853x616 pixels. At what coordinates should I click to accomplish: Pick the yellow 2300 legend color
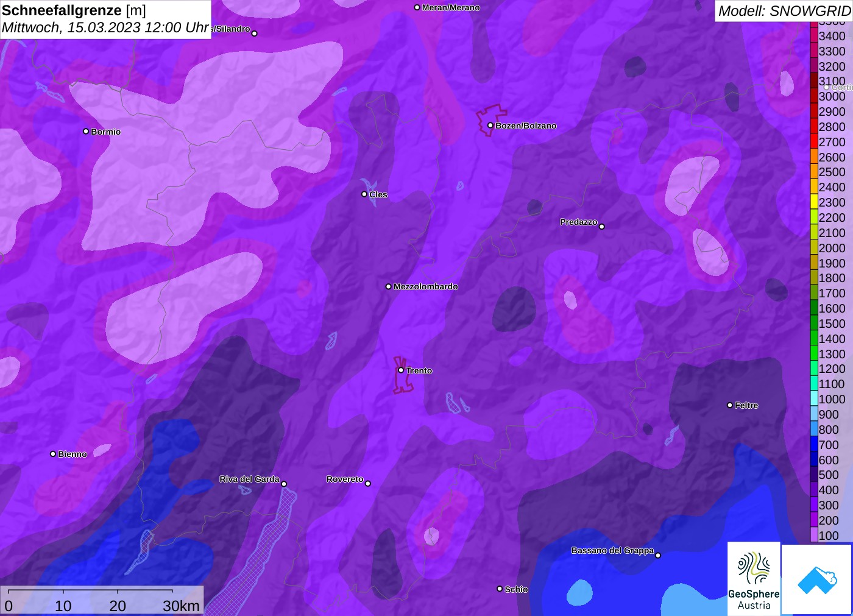coord(814,202)
